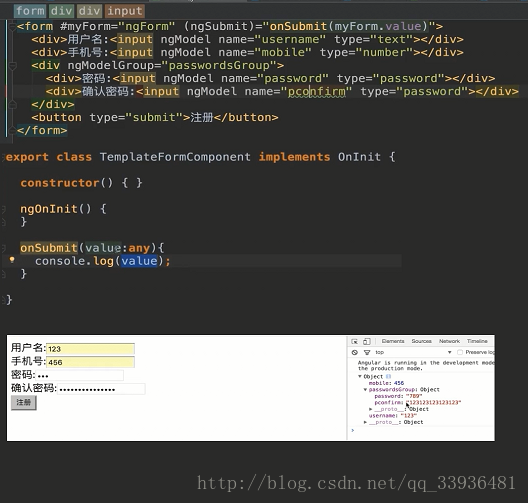Open the Sources tab in DevTools

421,341
